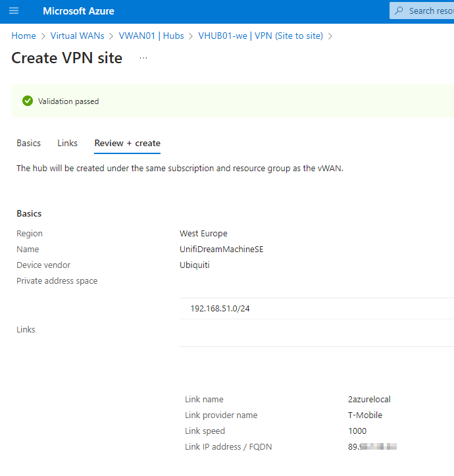Screen dimensions: 454x476
Task: Go to Home breadcrumb
Action: point(24,36)
